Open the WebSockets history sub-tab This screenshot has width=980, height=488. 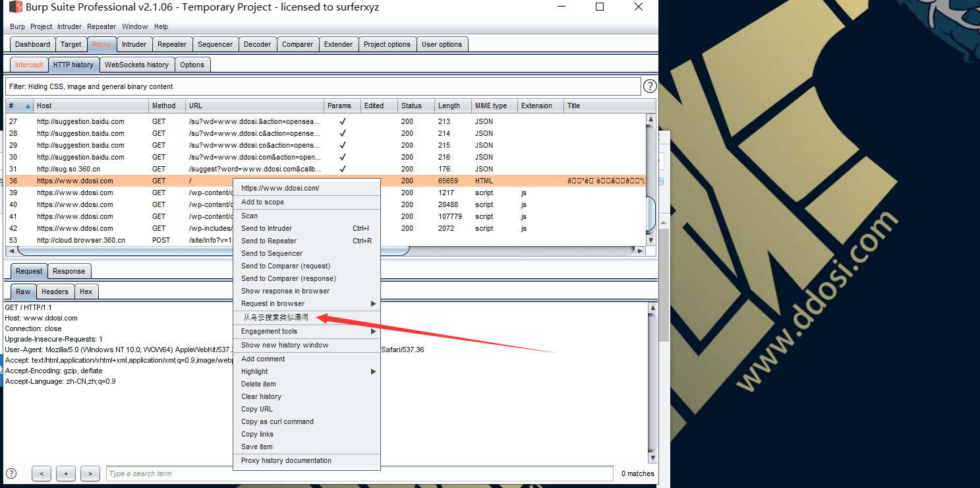tap(136, 65)
